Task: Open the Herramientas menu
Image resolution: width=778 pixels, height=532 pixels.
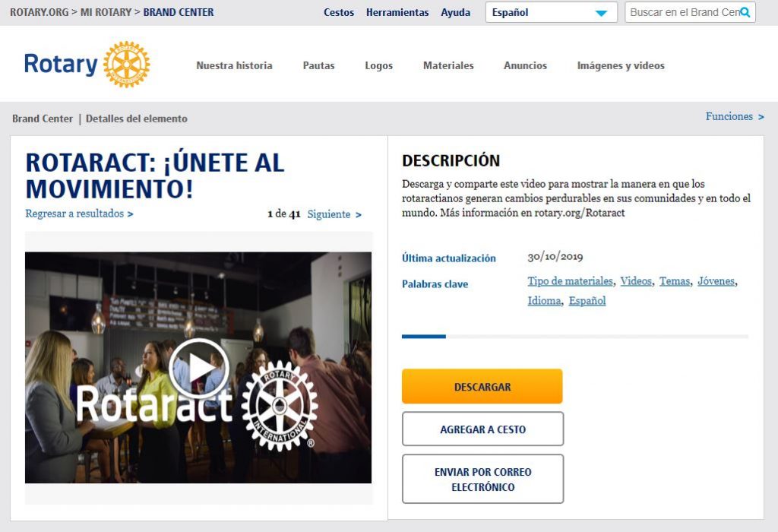Action: (x=397, y=12)
